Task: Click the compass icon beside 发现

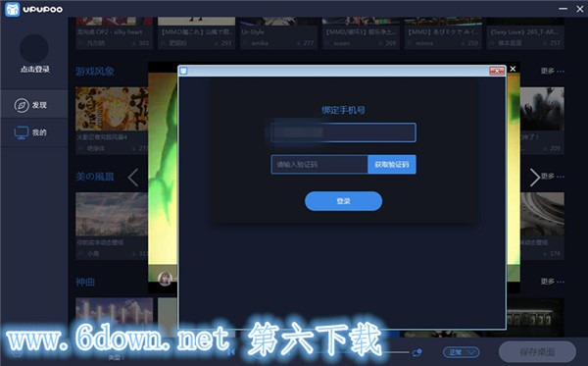Action: [22, 106]
